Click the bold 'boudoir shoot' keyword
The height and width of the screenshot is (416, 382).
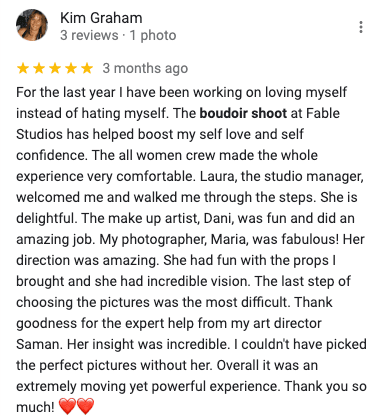[243, 113]
